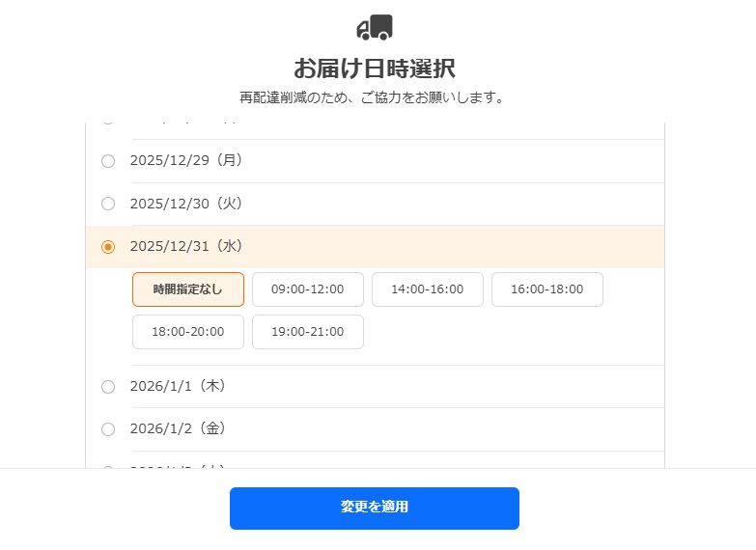Click the 2026/1/2（金） date text
This screenshot has height=550, width=756.
click(x=179, y=428)
